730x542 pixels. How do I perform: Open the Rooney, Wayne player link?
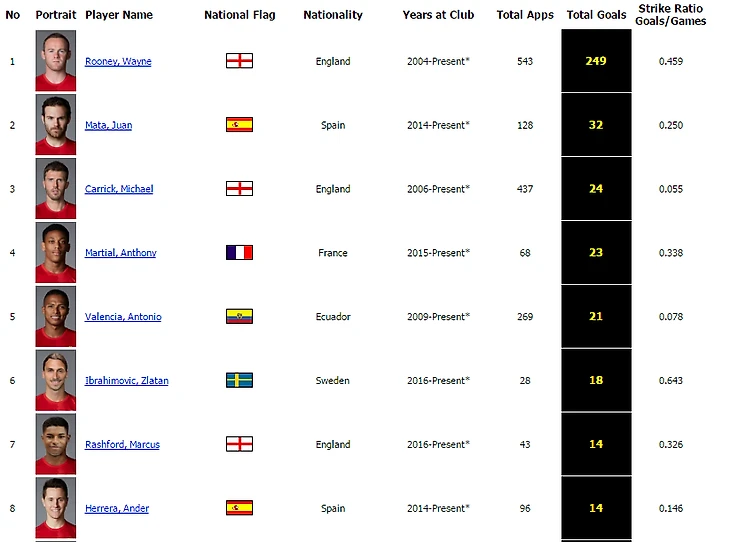coord(118,61)
